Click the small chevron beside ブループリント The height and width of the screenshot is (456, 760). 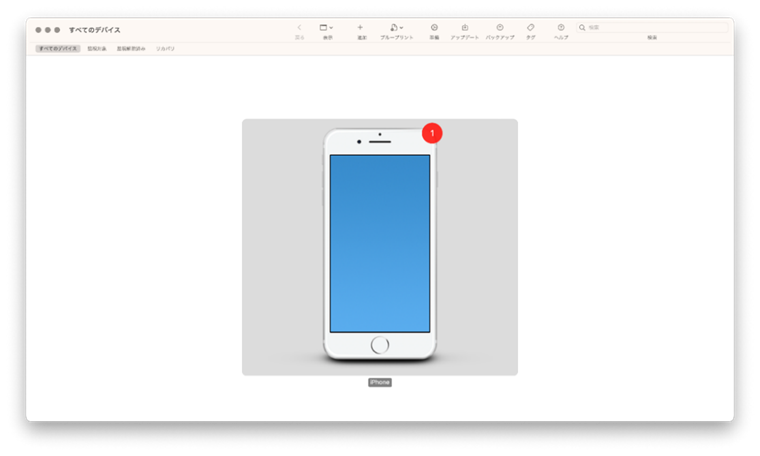point(401,28)
